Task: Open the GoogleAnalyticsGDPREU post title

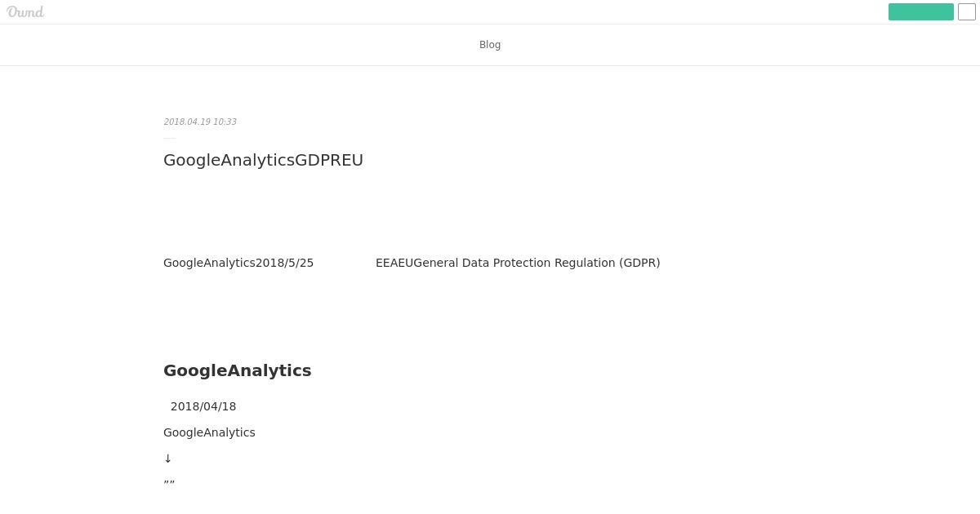Action: pos(263,160)
